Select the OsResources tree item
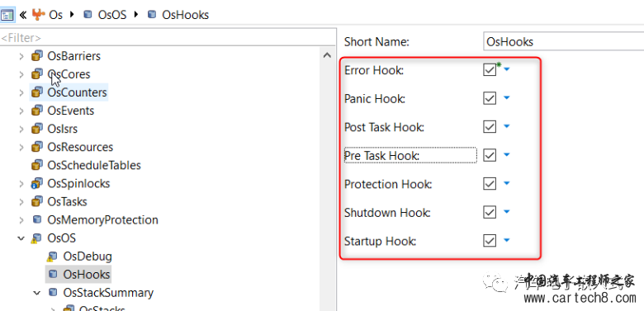 point(80,147)
